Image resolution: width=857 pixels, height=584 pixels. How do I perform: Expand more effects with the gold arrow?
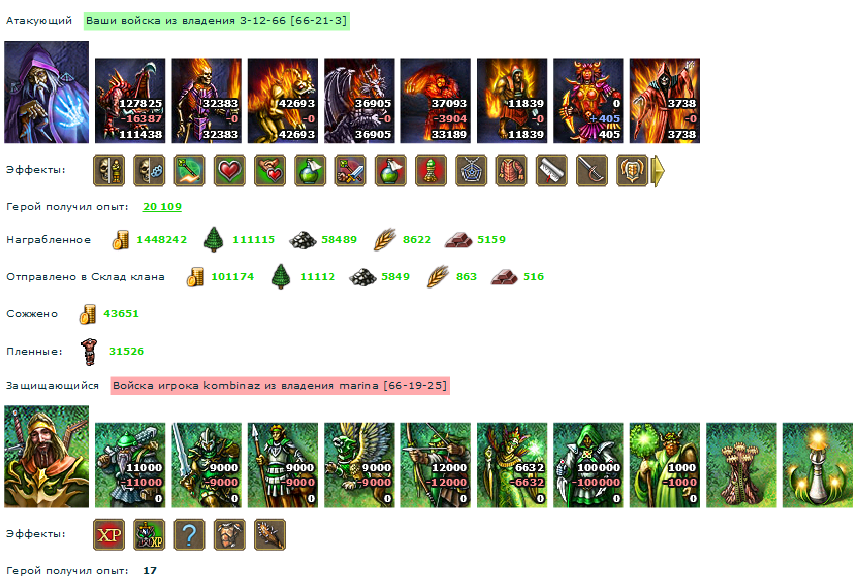click(659, 171)
